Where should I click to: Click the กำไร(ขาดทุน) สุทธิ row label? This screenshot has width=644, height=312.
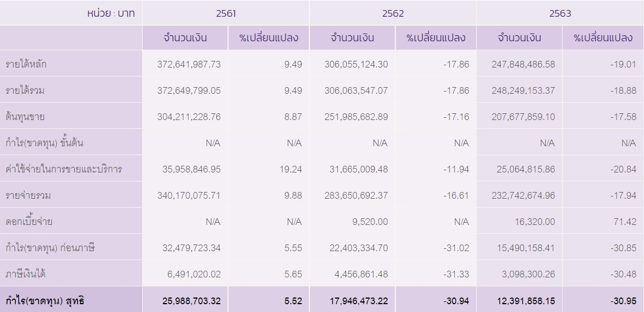[45, 300]
